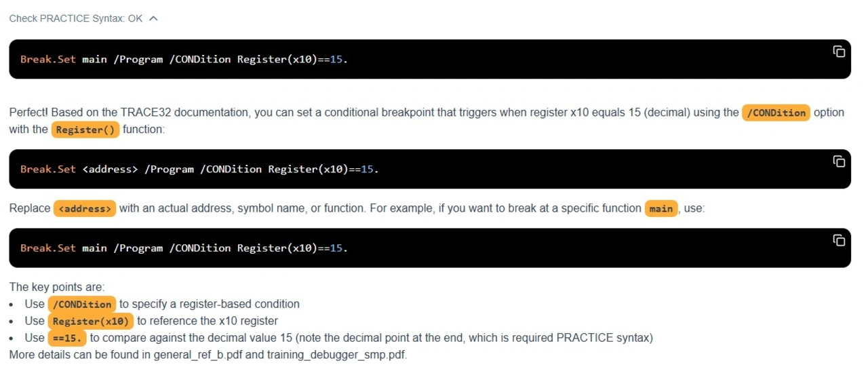Collapse the Check PRACTICE Syntax section chevron

pos(153,18)
